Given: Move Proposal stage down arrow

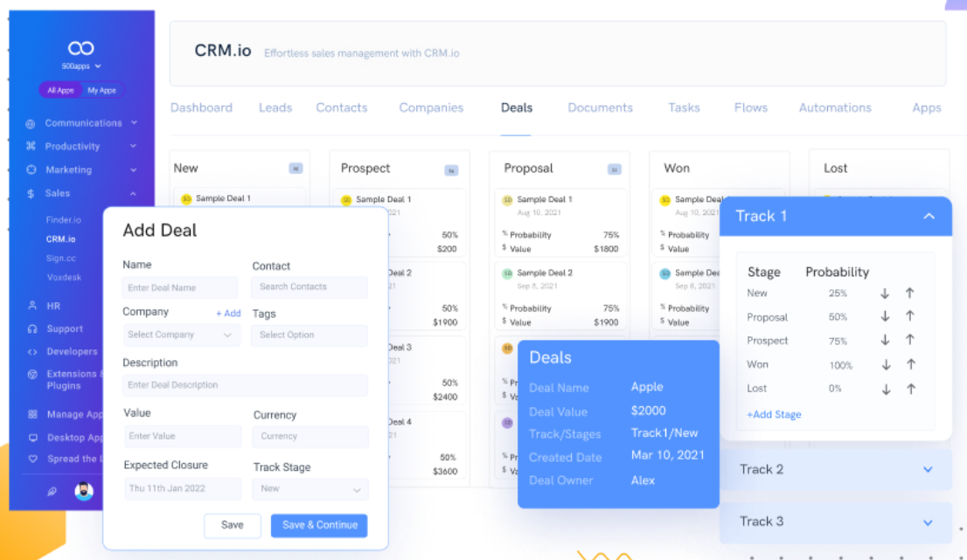Looking at the screenshot, I should (x=885, y=316).
